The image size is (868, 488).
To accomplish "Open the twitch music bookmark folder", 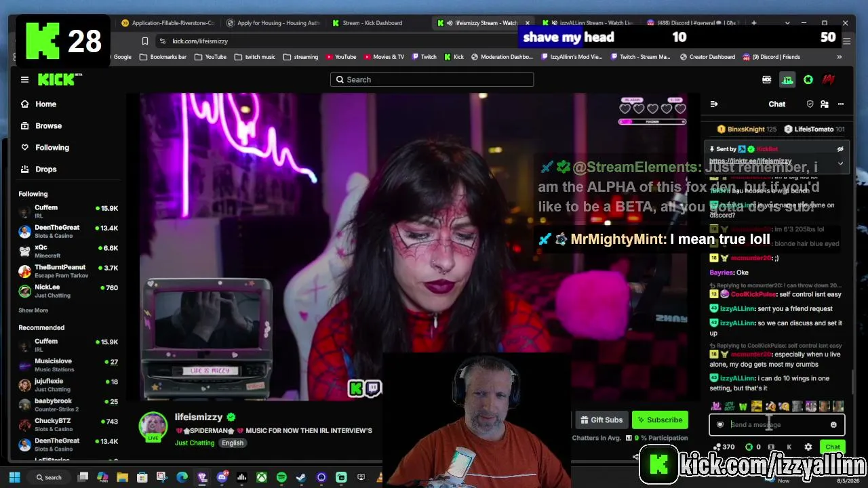I will (x=255, y=57).
